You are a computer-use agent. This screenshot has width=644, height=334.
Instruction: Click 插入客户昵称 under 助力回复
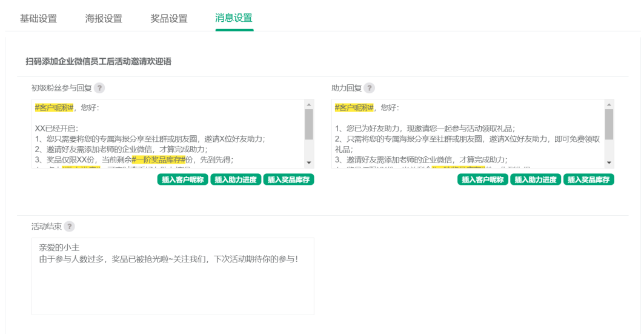483,179
